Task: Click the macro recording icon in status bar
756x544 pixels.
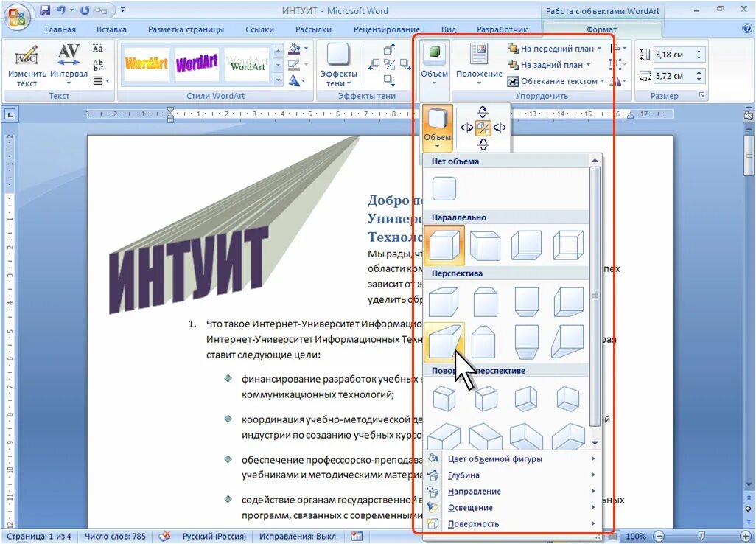Action: pyautogui.click(x=357, y=536)
